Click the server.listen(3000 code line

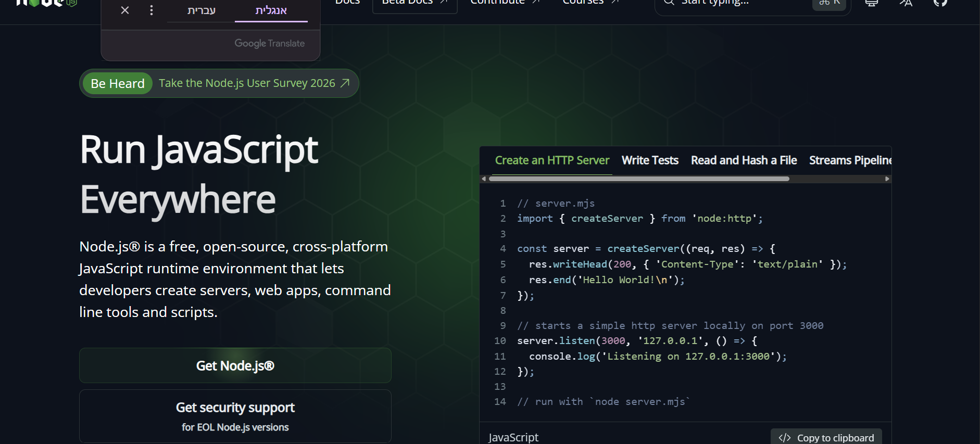(637, 341)
